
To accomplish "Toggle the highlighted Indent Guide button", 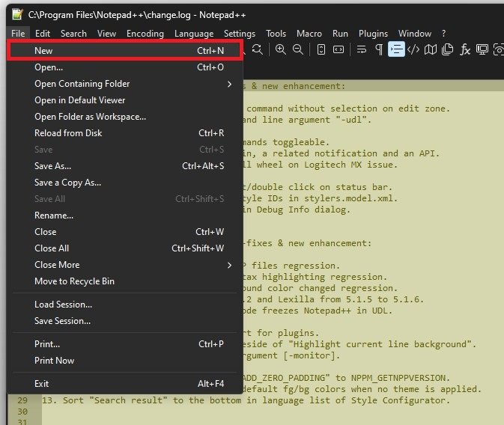I will (x=396, y=49).
